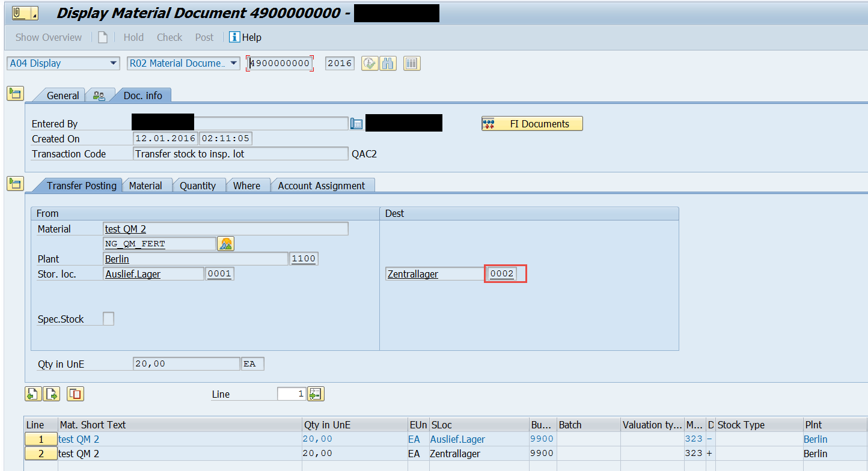Collapse the item detail green folder icon
Image resolution: width=868 pixels, height=471 pixels.
15,186
